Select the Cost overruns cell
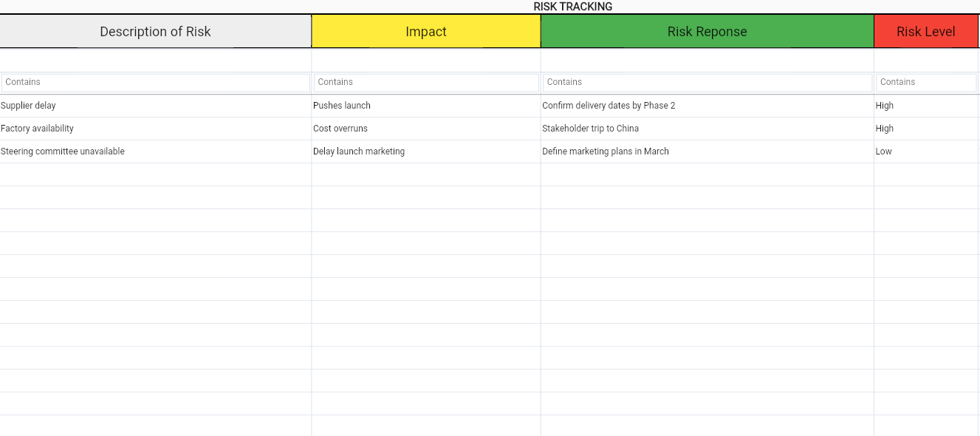This screenshot has height=436, width=980. point(340,129)
